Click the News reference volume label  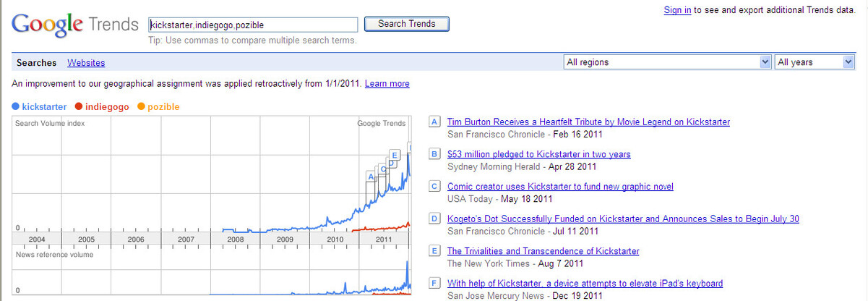coord(54,255)
